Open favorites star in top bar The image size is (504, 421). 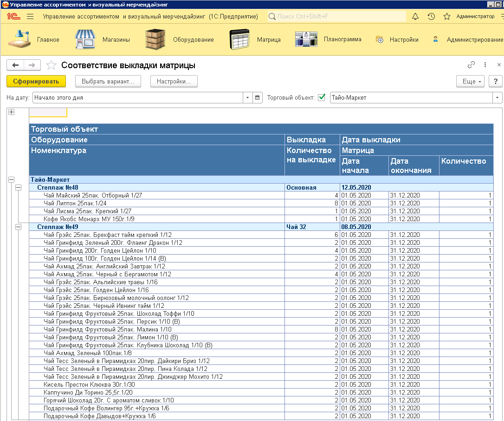click(447, 16)
